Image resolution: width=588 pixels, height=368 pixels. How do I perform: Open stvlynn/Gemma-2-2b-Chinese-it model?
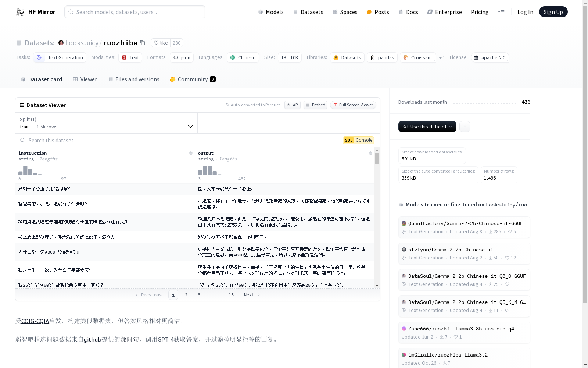[x=464, y=254]
